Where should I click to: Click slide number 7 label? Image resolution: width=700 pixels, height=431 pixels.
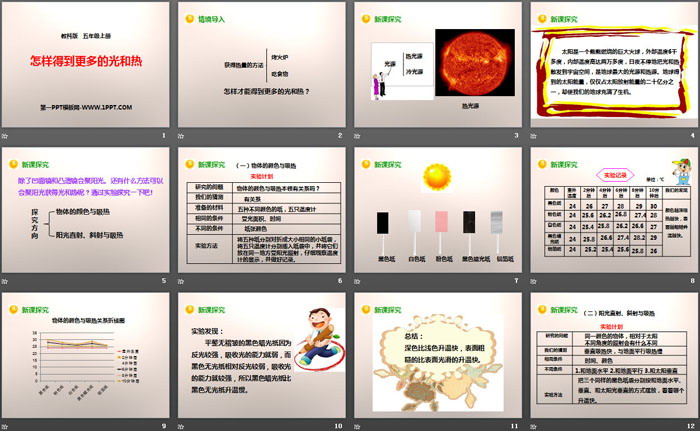click(x=516, y=280)
